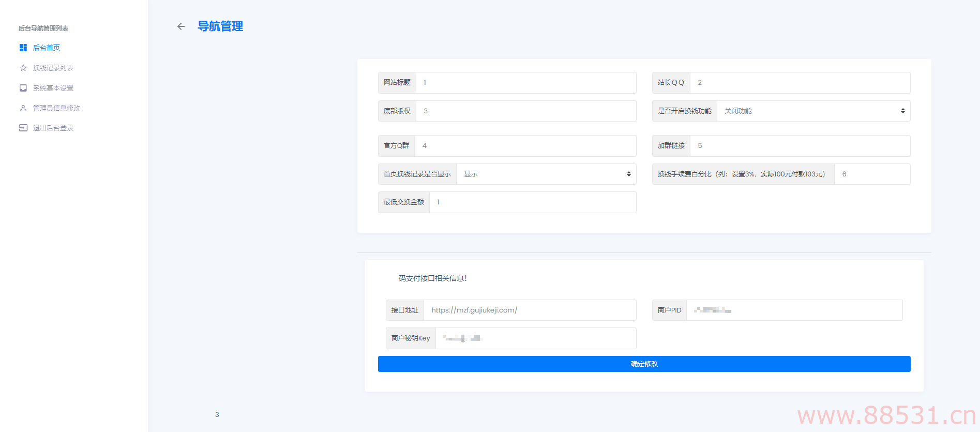The image size is (980, 432).
Task: Click the 商户秘钥Key label
Action: 411,338
